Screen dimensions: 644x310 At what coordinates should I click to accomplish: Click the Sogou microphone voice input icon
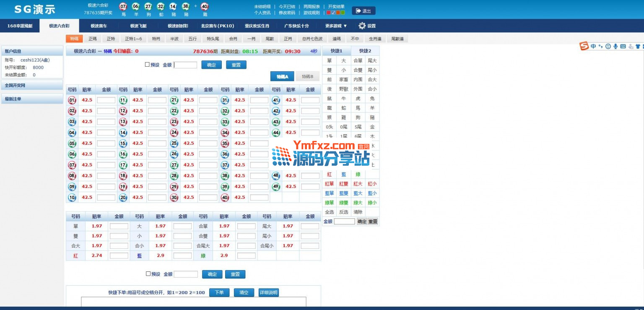coord(615,47)
